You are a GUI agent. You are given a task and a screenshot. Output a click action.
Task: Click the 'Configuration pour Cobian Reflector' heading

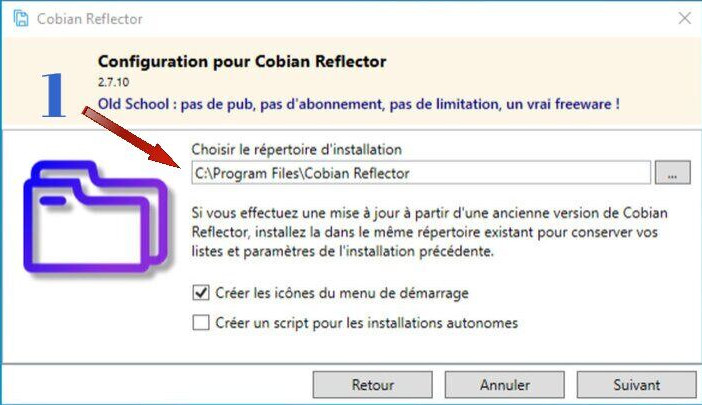[x=242, y=61]
